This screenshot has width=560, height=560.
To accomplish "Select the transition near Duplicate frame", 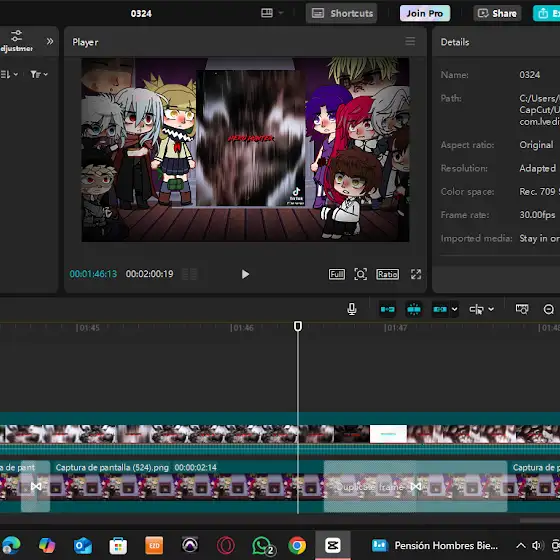I will [x=416, y=486].
